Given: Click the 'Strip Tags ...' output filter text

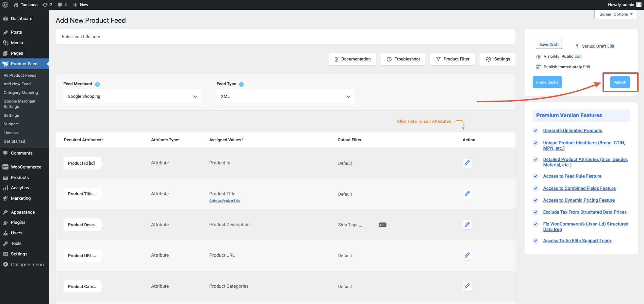Looking at the screenshot, I should click(x=350, y=225).
